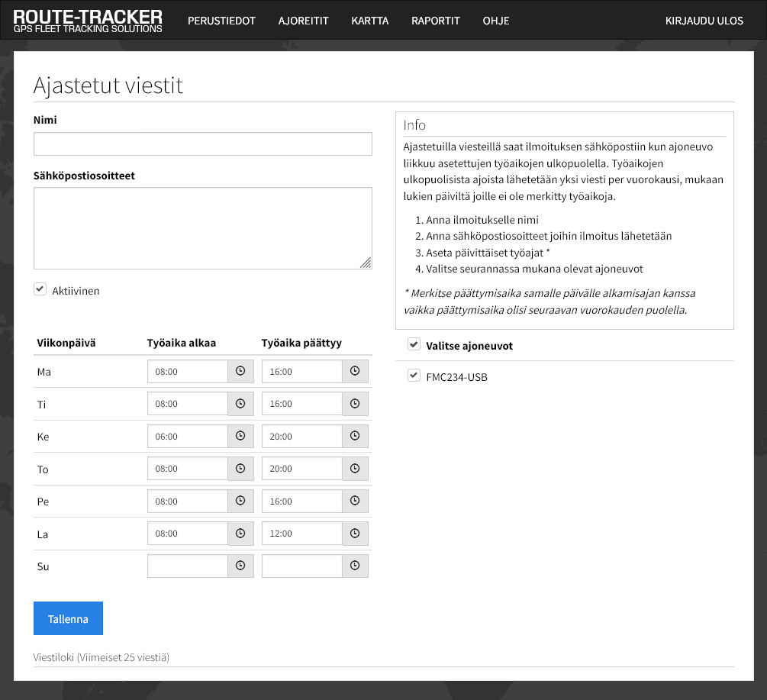The image size is (767, 700).
Task: Toggle the Valitse ajoneuvot checkbox
Action: pos(414,345)
